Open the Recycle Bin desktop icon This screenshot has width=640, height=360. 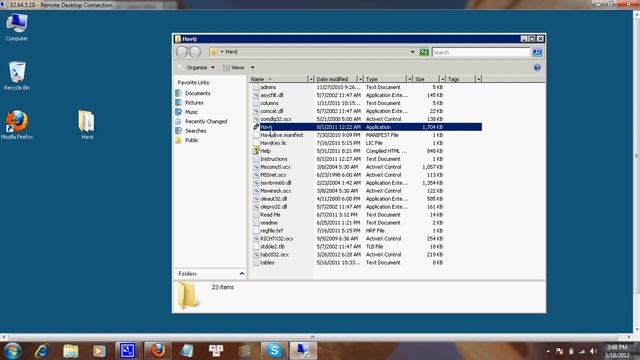[x=17, y=76]
